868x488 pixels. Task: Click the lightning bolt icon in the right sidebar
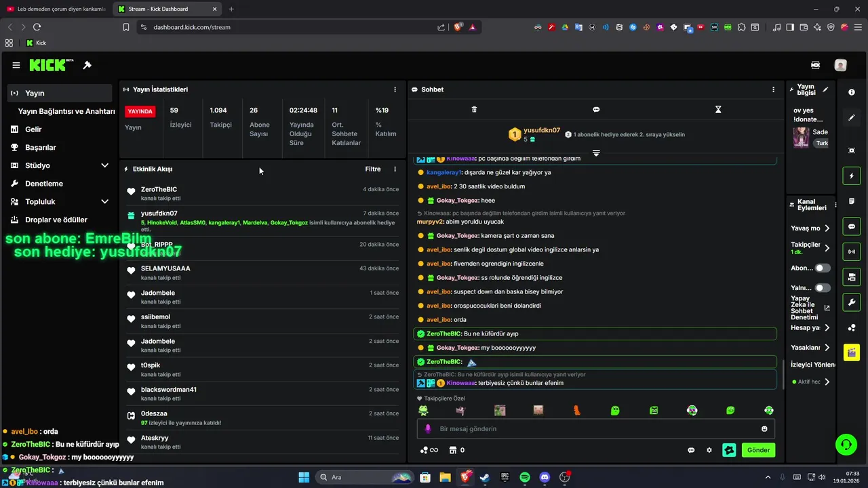pyautogui.click(x=852, y=176)
